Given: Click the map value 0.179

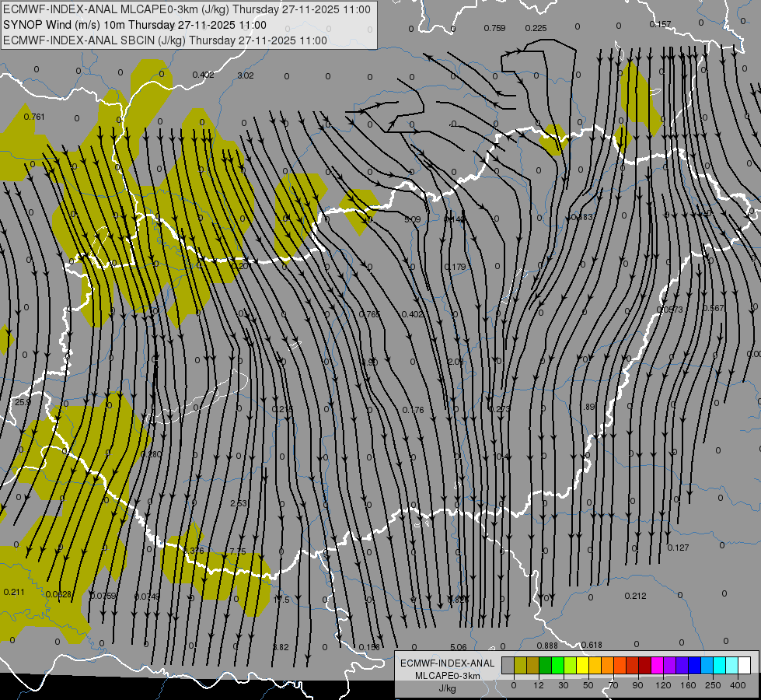Looking at the screenshot, I should click(456, 268).
